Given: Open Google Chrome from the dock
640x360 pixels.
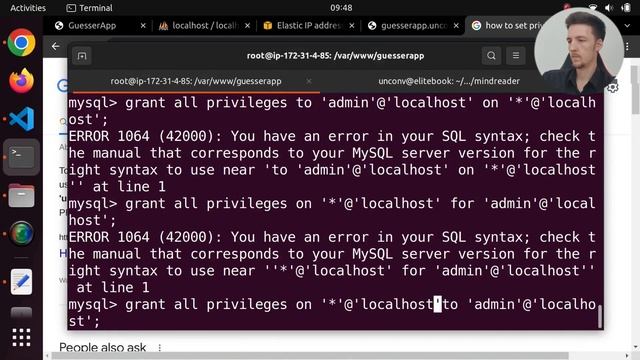Looking at the screenshot, I should pos(21,42).
